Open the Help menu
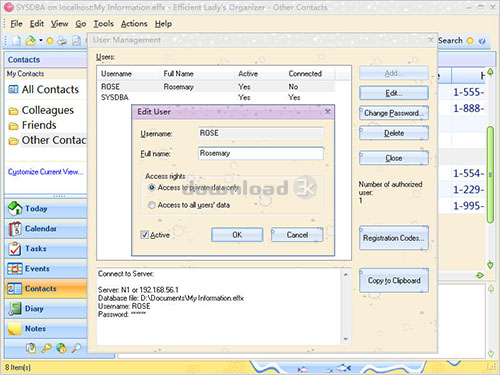 pyautogui.click(x=163, y=24)
